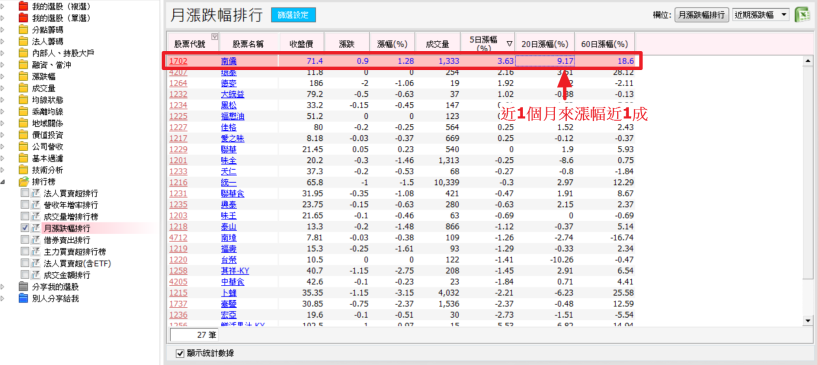Open stock code 1264 link
This screenshot has height=365, width=820.
178,83
